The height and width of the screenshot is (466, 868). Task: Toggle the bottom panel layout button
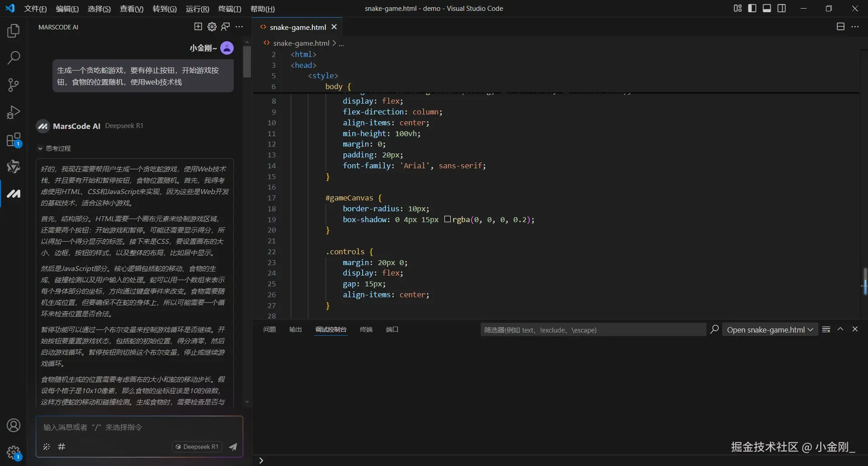(767, 8)
